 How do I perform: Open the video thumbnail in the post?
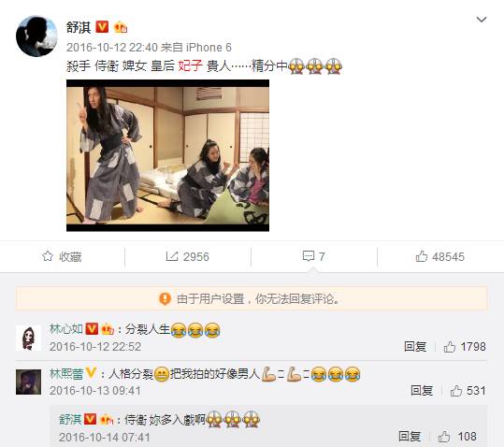[167, 155]
